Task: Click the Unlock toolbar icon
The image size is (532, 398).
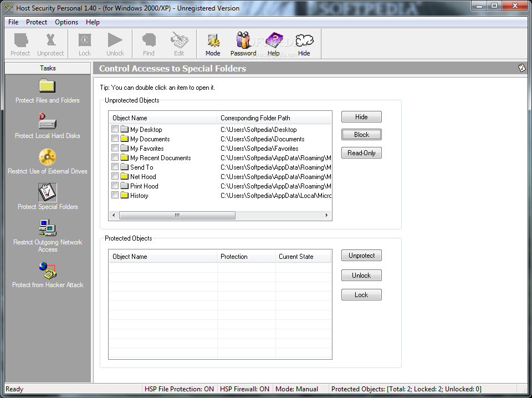Action: point(115,44)
